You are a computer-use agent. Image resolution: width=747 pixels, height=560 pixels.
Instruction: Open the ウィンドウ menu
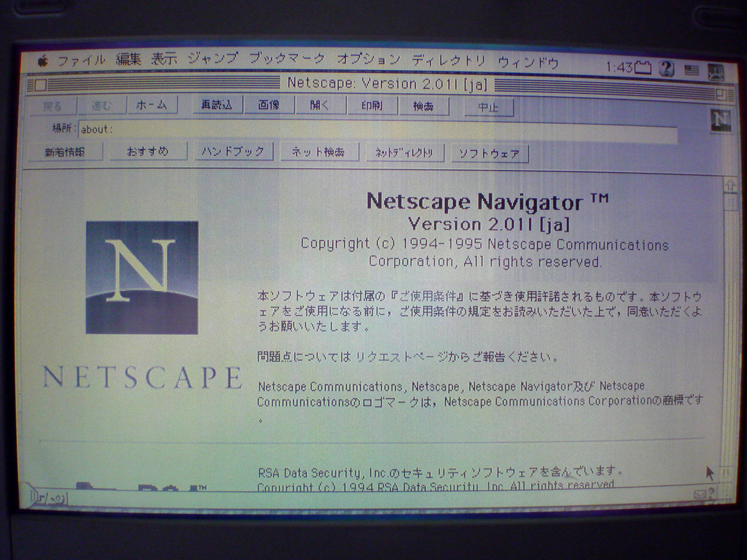pyautogui.click(x=528, y=63)
